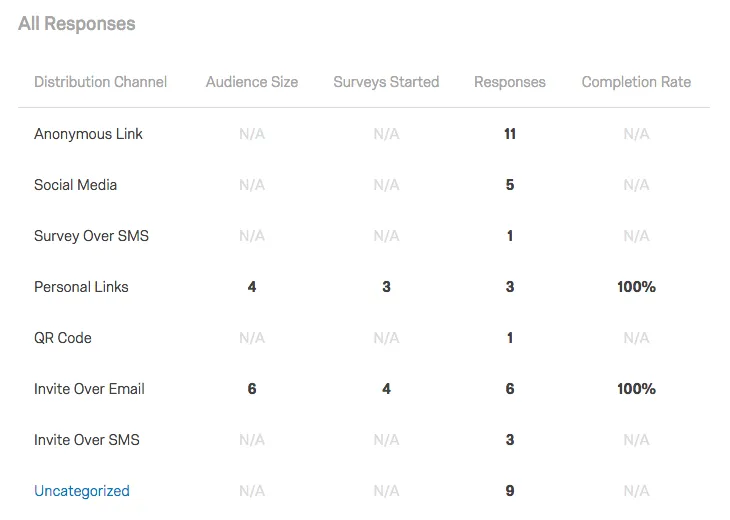Click Invite Over Email audience size 6

[x=252, y=389]
